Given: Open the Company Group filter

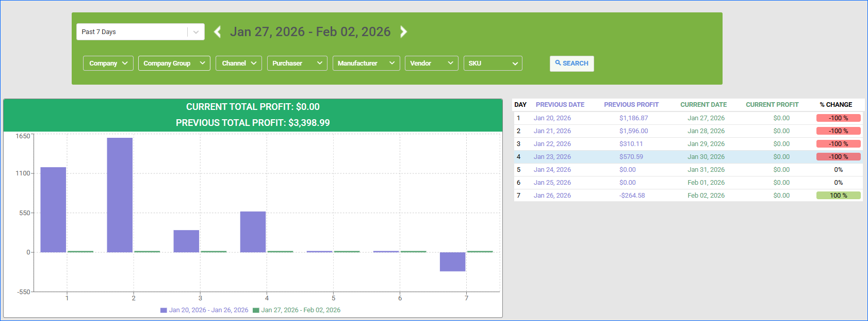Looking at the screenshot, I should click(174, 63).
